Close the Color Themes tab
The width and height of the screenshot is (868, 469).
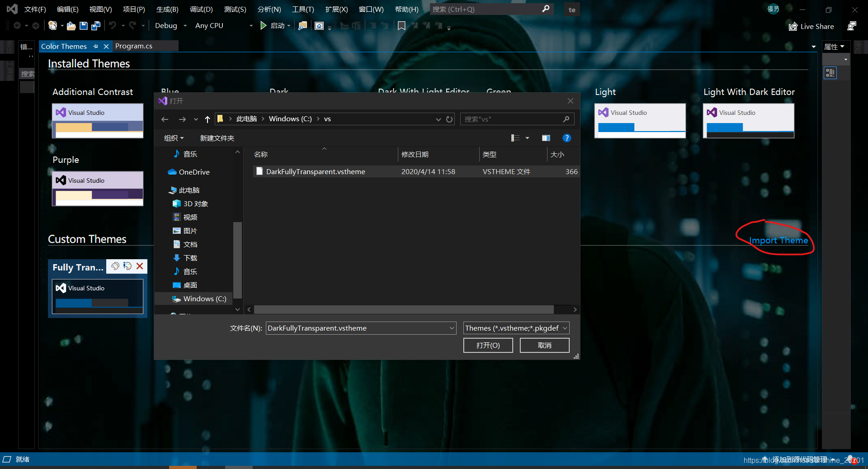106,46
